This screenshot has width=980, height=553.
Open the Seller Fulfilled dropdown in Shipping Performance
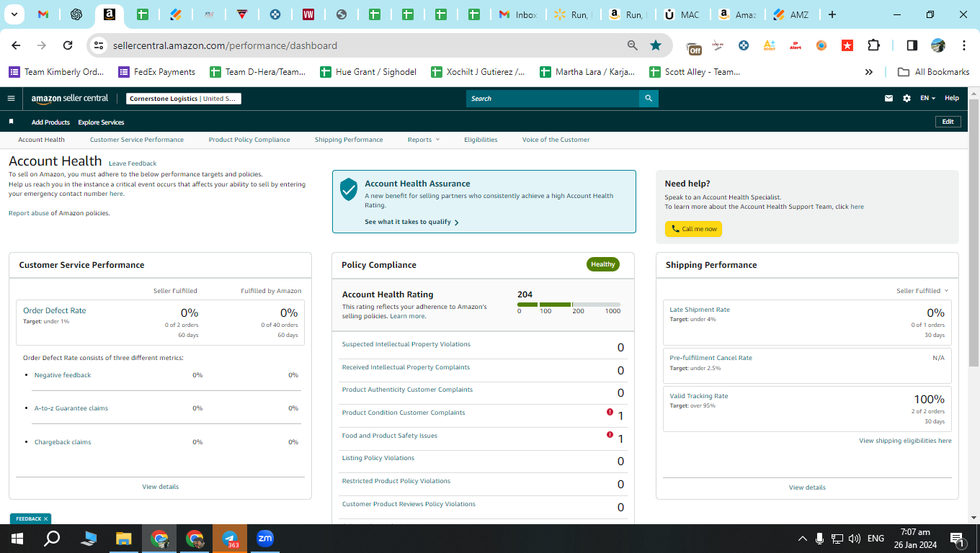pos(922,291)
